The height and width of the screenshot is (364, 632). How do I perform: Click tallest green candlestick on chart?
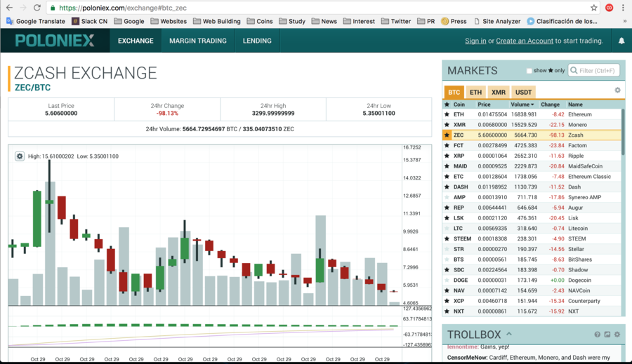point(37,219)
